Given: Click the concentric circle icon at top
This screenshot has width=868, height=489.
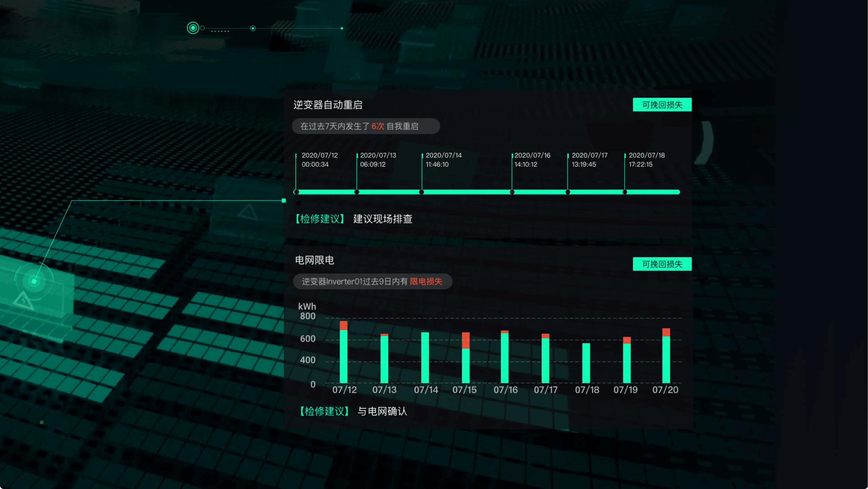Looking at the screenshot, I should tap(193, 28).
